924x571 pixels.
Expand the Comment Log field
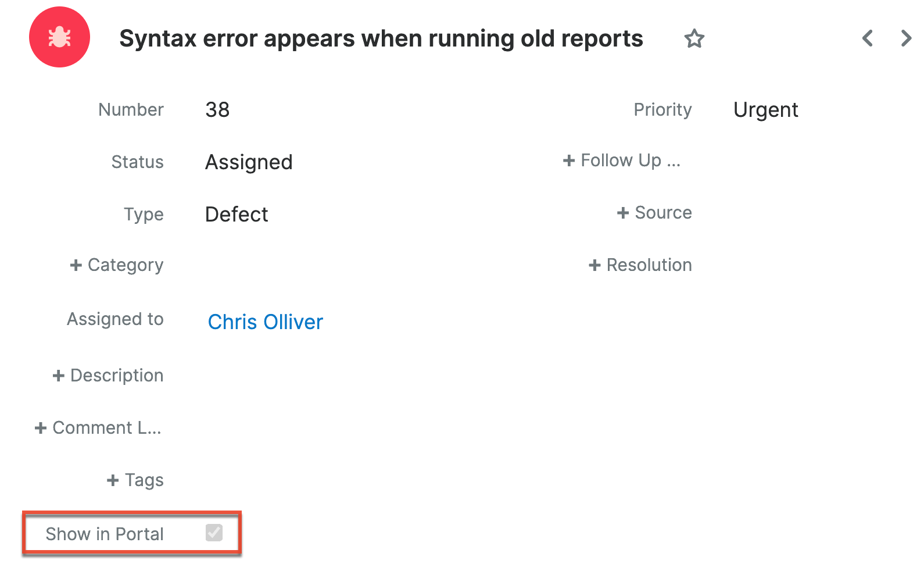[98, 428]
